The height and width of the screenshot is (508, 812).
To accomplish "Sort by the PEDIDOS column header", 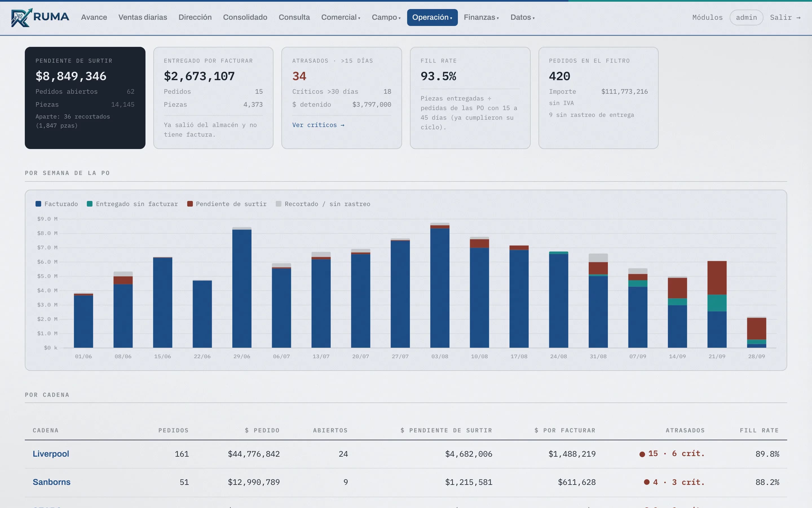I will pyautogui.click(x=173, y=430).
